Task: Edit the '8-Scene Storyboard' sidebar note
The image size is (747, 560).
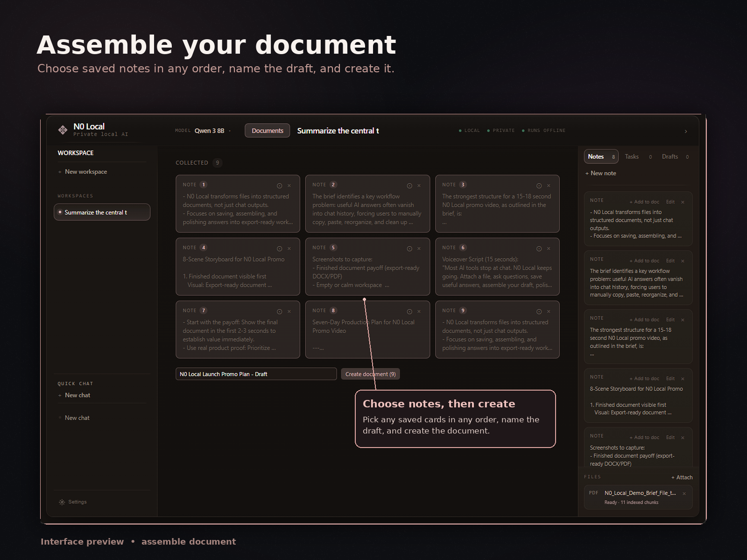Action: tap(670, 378)
